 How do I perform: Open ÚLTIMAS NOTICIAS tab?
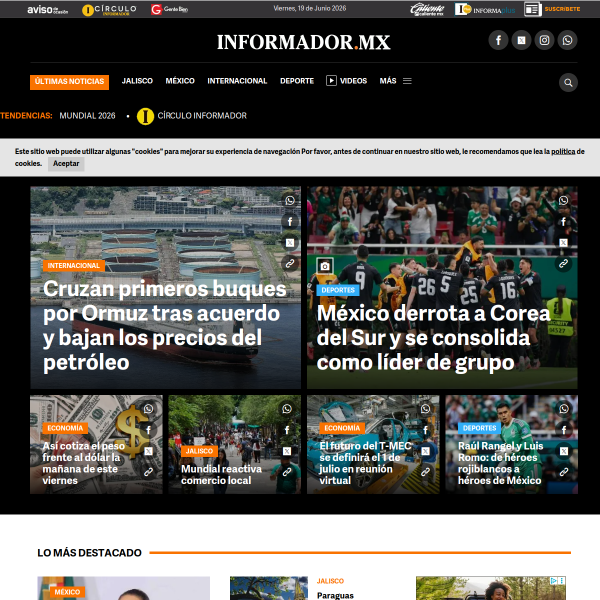[x=69, y=82]
